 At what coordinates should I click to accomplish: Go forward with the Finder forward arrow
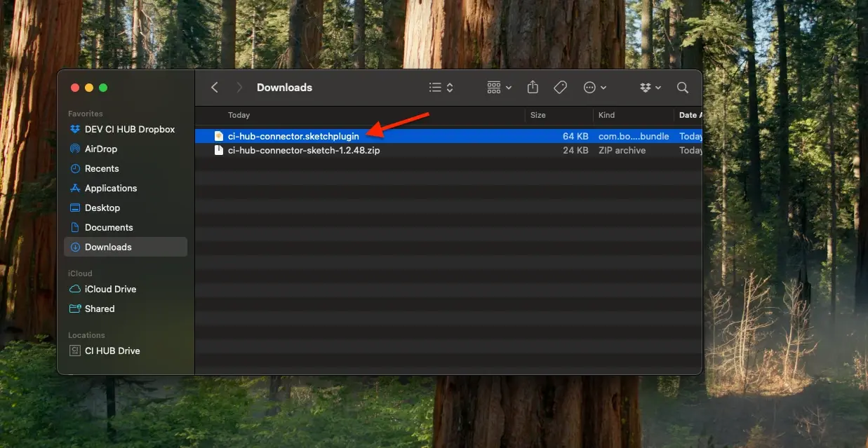tap(240, 88)
